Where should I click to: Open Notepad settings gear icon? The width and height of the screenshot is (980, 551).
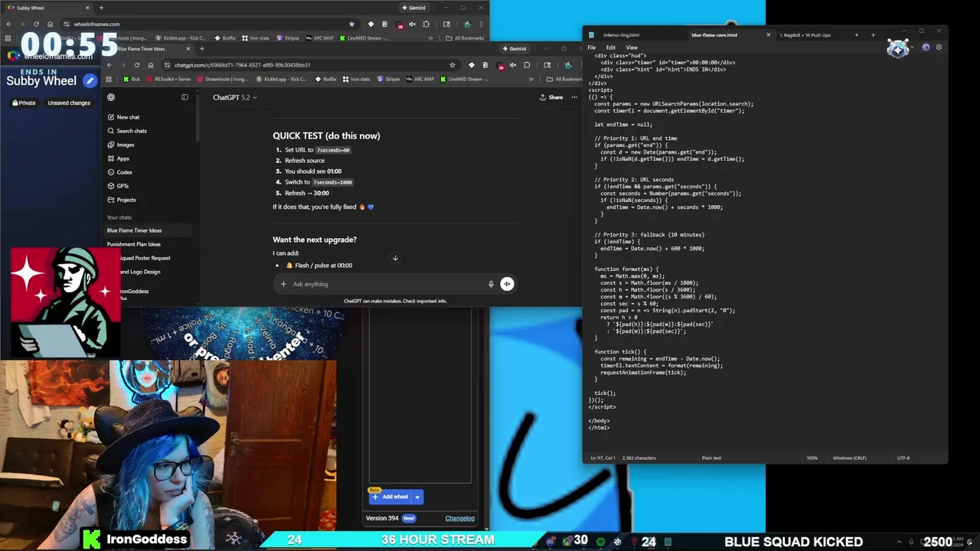click(939, 47)
